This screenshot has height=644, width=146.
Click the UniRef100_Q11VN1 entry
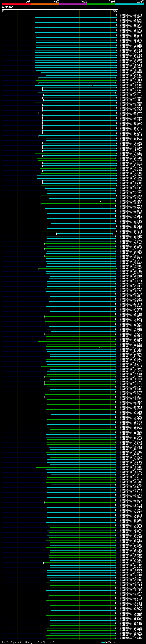point(131,158)
